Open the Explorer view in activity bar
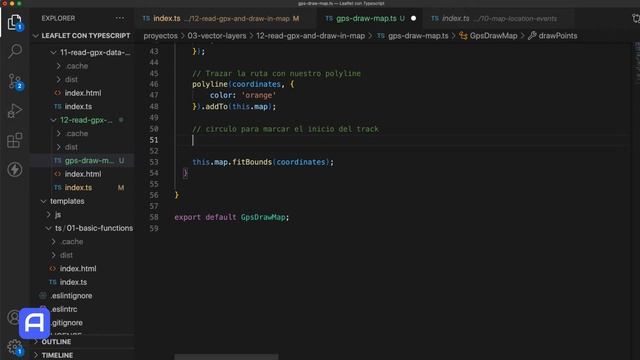Screen dimensions: 640x360 tap(15, 22)
